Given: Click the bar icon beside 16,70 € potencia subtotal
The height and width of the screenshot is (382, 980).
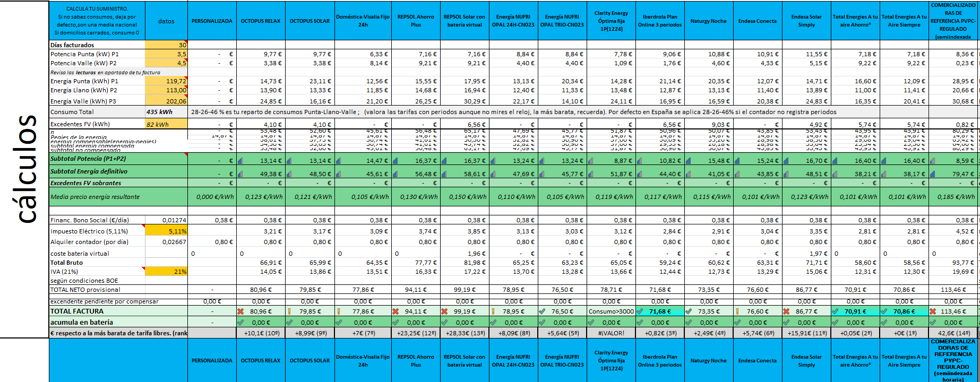Looking at the screenshot, I should tap(786, 160).
